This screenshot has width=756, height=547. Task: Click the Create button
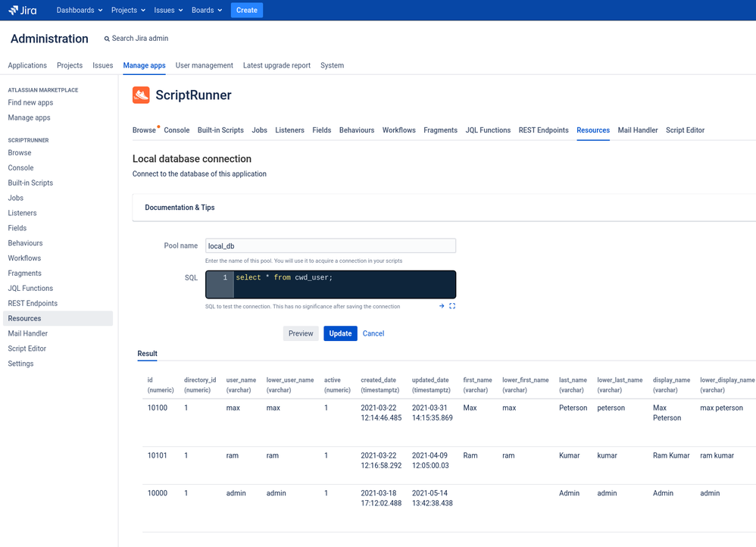[x=247, y=10]
